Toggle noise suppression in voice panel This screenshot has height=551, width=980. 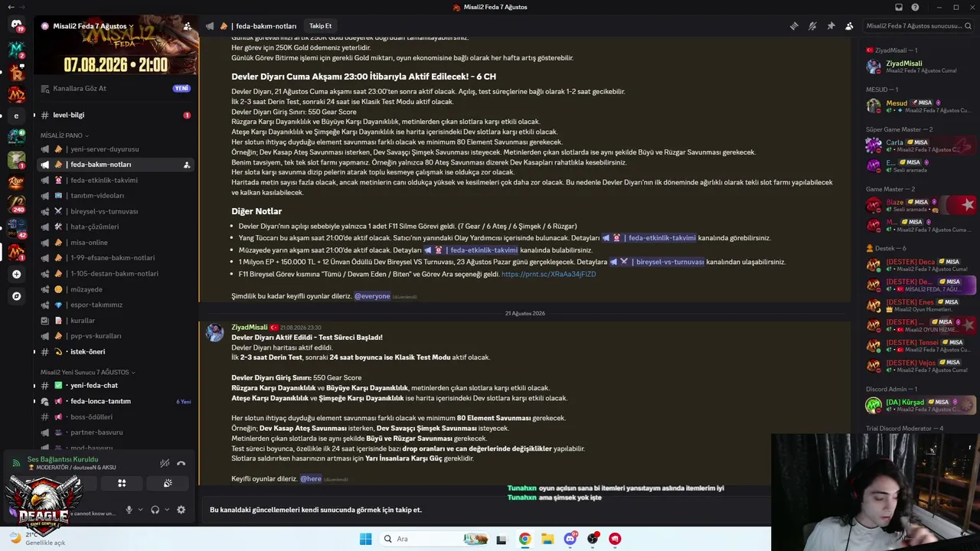coord(165,463)
